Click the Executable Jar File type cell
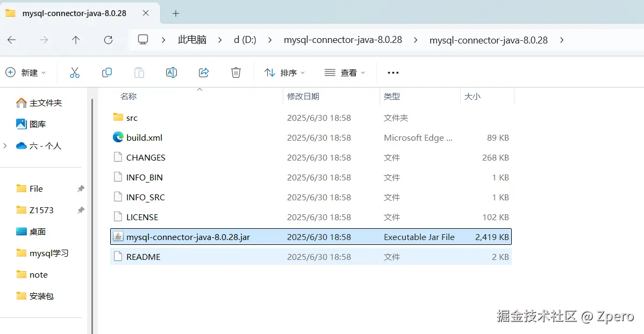Screen dimensions: 644x334 [x=419, y=237]
